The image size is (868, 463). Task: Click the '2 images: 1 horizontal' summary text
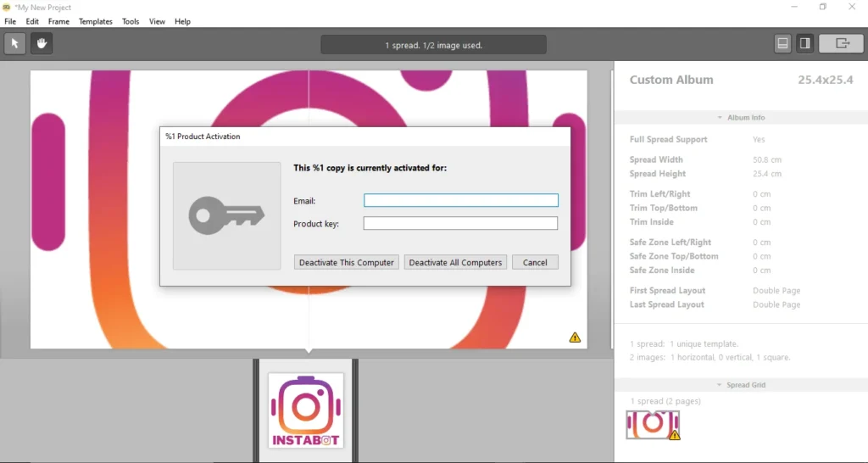coord(710,358)
